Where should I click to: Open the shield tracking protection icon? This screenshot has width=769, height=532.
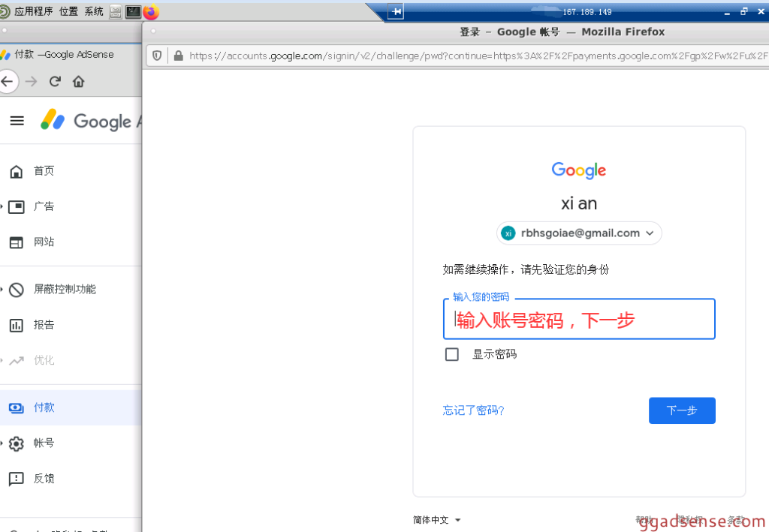pyautogui.click(x=157, y=56)
